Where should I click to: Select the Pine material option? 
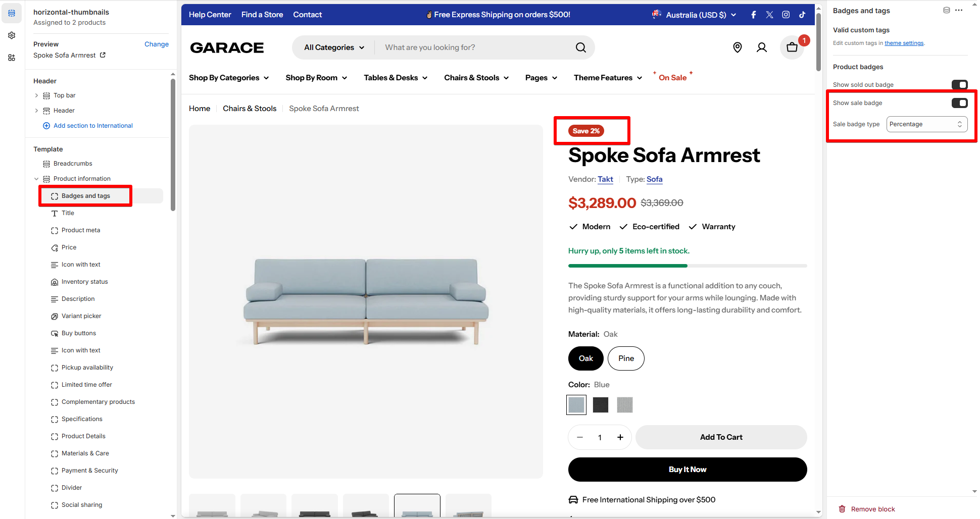(626, 358)
